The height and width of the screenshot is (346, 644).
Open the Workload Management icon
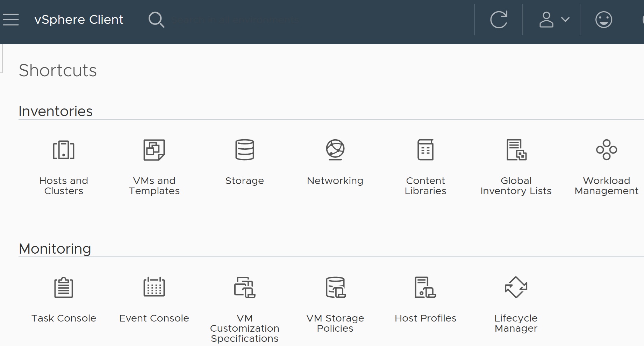tap(607, 150)
